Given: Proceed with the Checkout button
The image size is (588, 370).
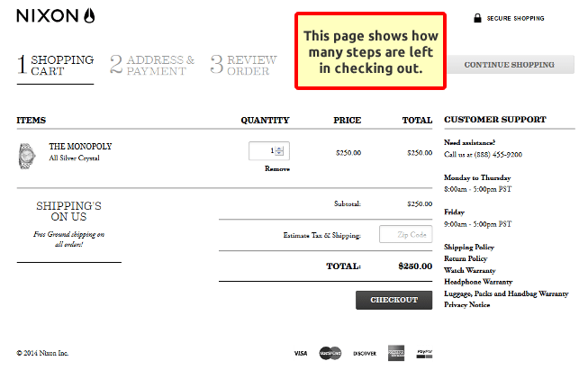Looking at the screenshot, I should [394, 300].
